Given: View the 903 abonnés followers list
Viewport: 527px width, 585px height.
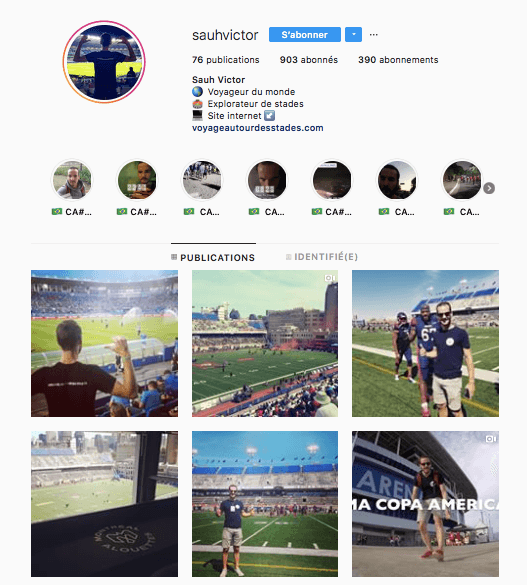Looking at the screenshot, I should coord(309,60).
